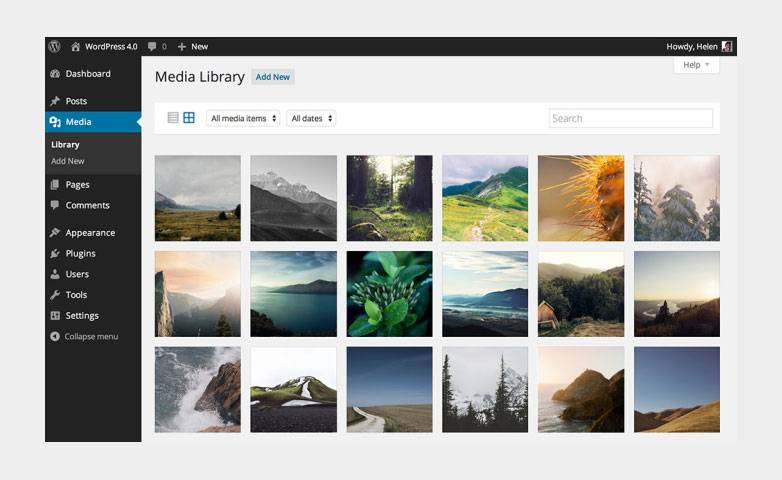
Task: Open the Library submenu link
Action: pos(65,145)
